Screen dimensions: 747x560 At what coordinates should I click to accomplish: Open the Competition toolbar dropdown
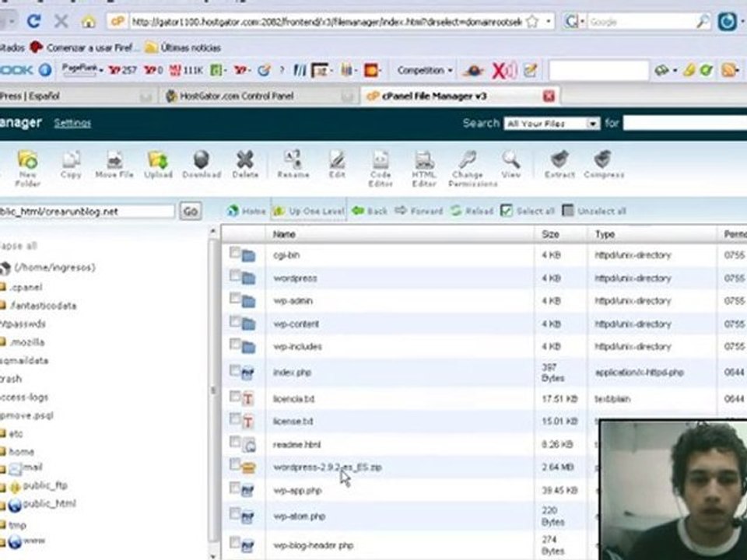[425, 71]
